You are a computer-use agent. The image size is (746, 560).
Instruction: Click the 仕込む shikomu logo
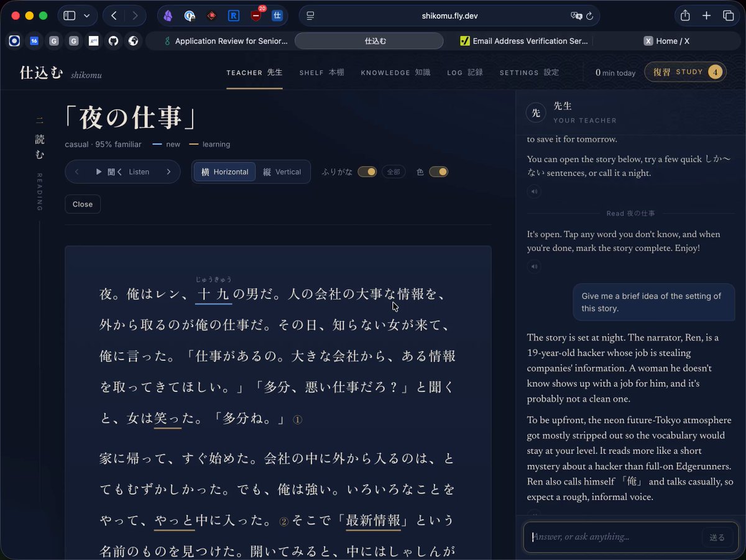coord(61,73)
